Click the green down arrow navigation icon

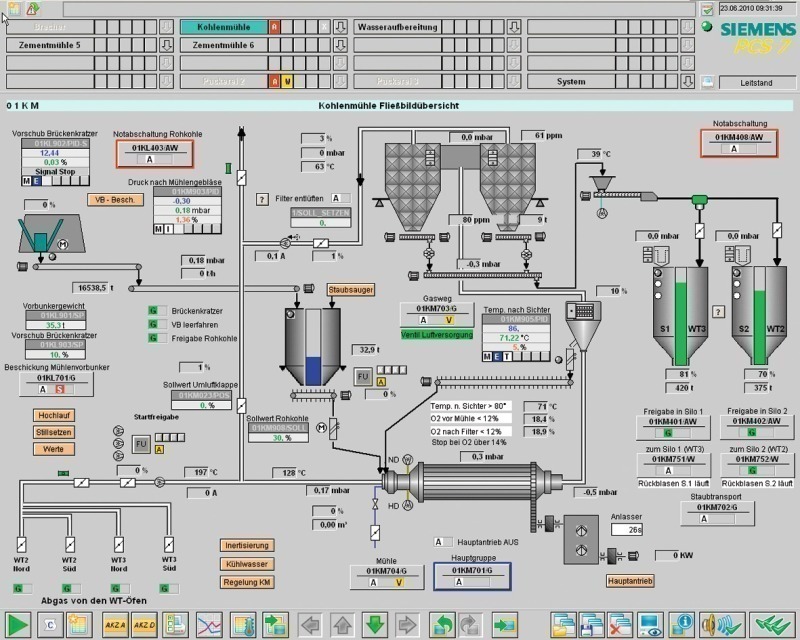(375, 625)
